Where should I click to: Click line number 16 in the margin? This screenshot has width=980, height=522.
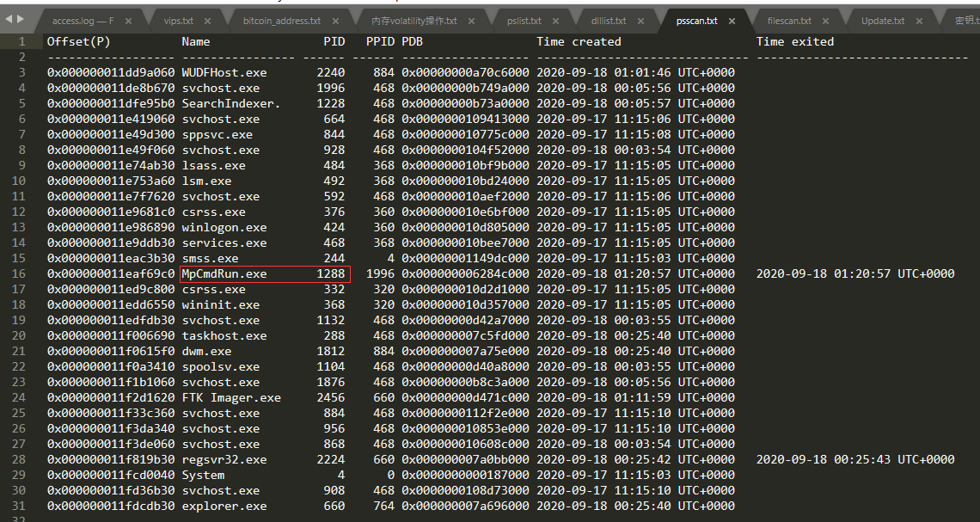pos(18,273)
